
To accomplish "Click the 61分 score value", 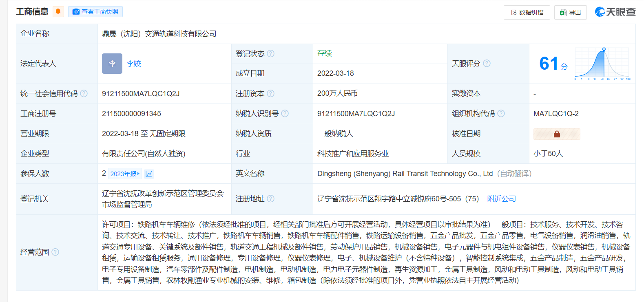I will (x=553, y=64).
